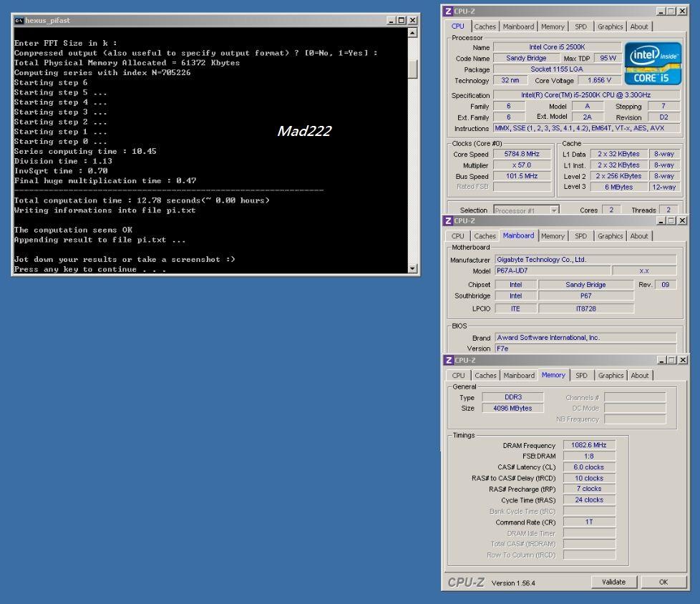This screenshot has height=604, width=700.
Task: Click the Max TDP value 95 W
Action: tap(608, 58)
